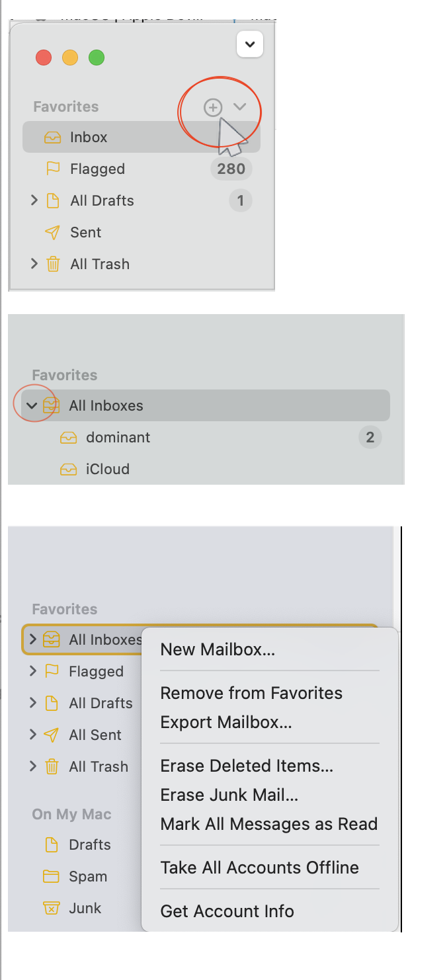Screen dimensions: 447x980
Task: Collapse Favorites with the chevron beside plus
Action: point(240,107)
